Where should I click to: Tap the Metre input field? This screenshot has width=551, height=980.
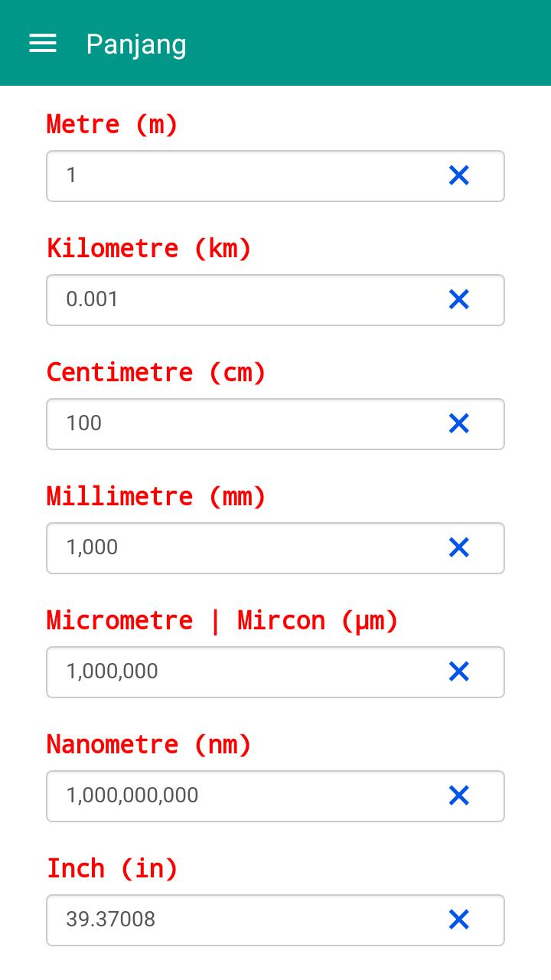pos(237,176)
